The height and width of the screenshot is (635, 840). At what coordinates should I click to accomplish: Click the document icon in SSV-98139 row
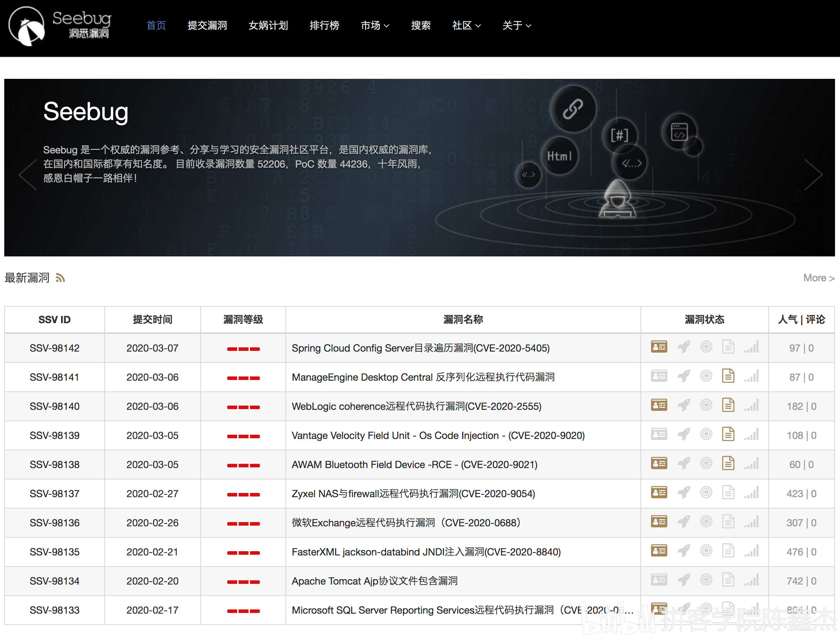[x=728, y=434]
